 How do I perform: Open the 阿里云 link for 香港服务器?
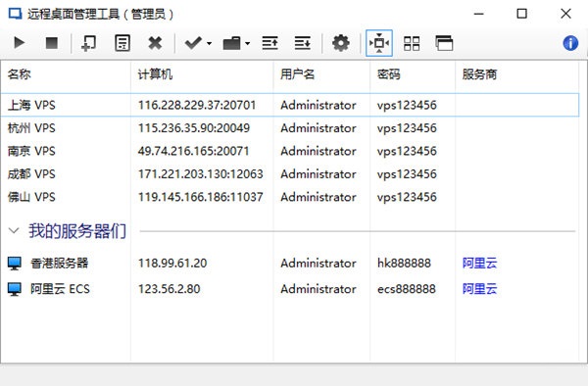tap(479, 264)
